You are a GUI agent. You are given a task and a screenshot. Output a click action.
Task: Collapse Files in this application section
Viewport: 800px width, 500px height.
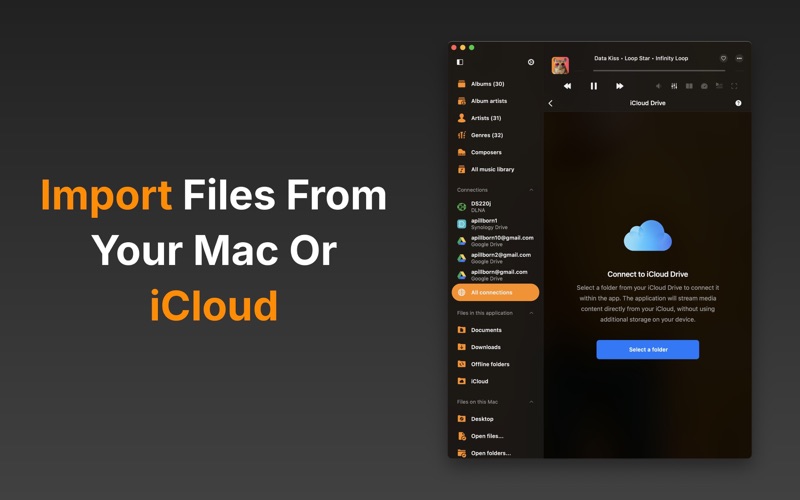point(531,313)
